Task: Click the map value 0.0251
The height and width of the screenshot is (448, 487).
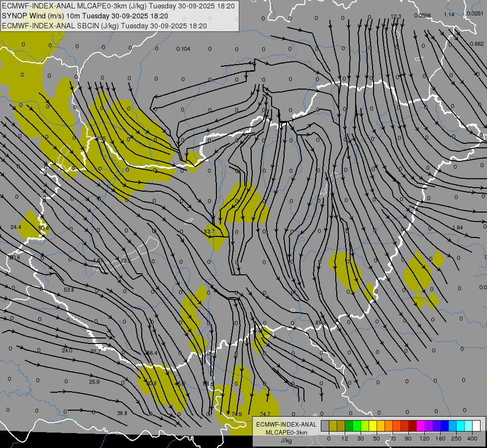Action: click(475, 13)
